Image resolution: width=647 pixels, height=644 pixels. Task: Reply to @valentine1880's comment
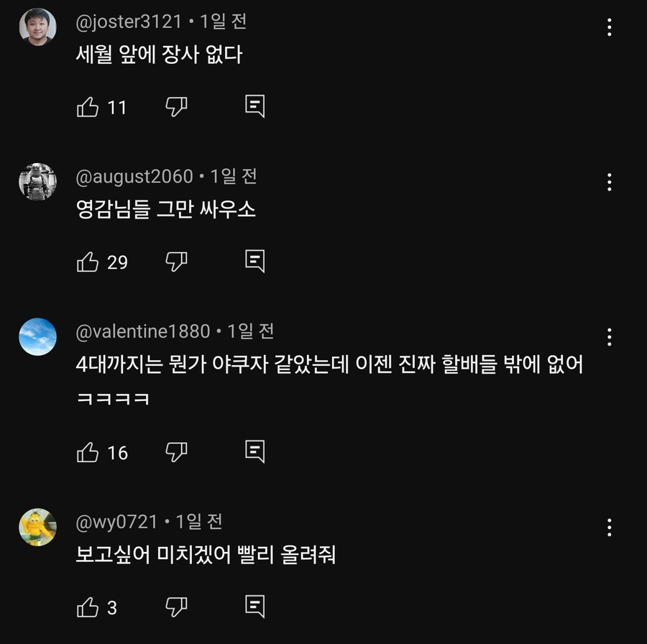point(254,451)
